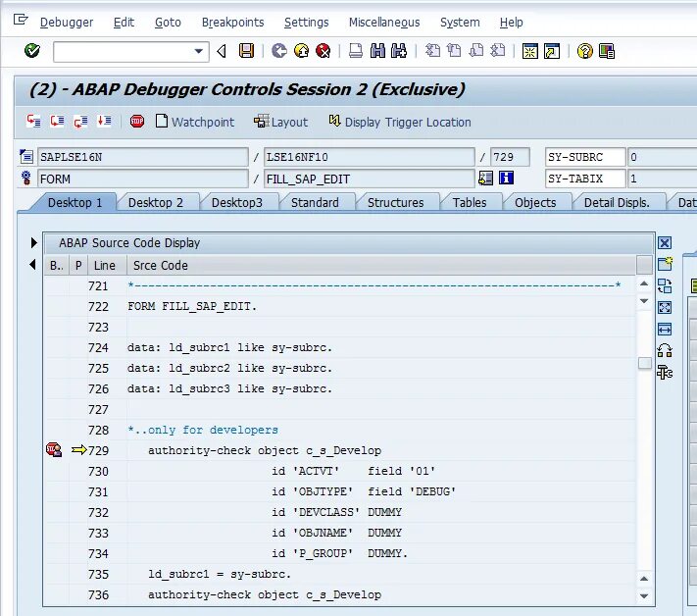The image size is (697, 616).
Task: Click the Full Screen tool icon
Action: (665, 307)
